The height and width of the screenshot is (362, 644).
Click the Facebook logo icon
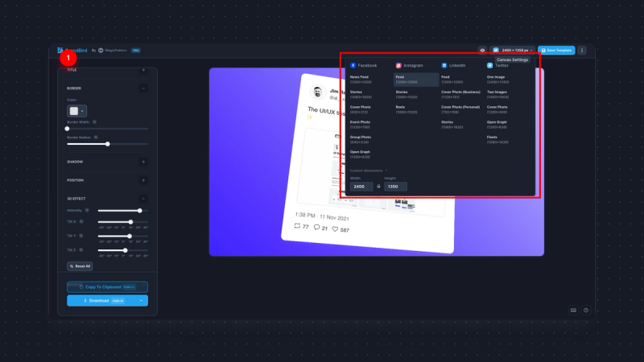(353, 65)
